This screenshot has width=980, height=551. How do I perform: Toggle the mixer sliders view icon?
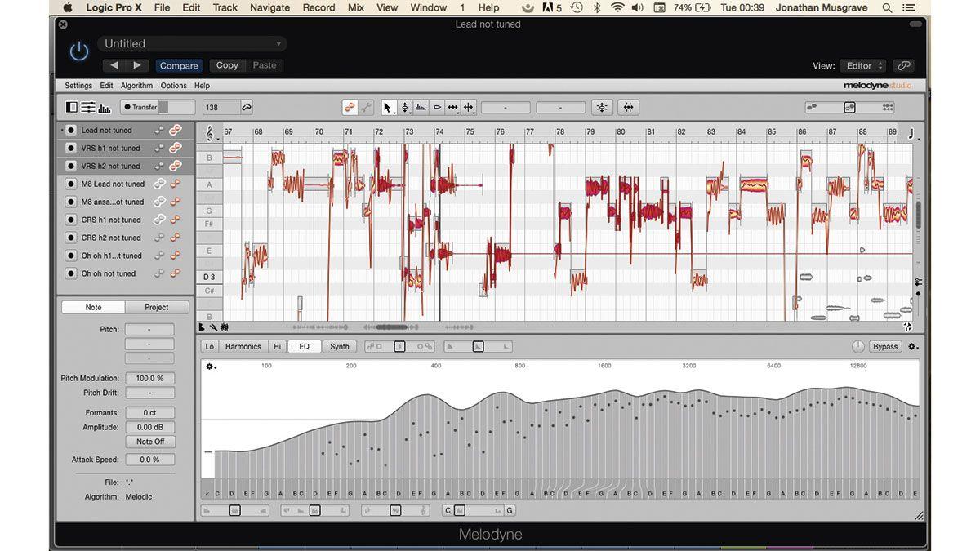[x=87, y=107]
